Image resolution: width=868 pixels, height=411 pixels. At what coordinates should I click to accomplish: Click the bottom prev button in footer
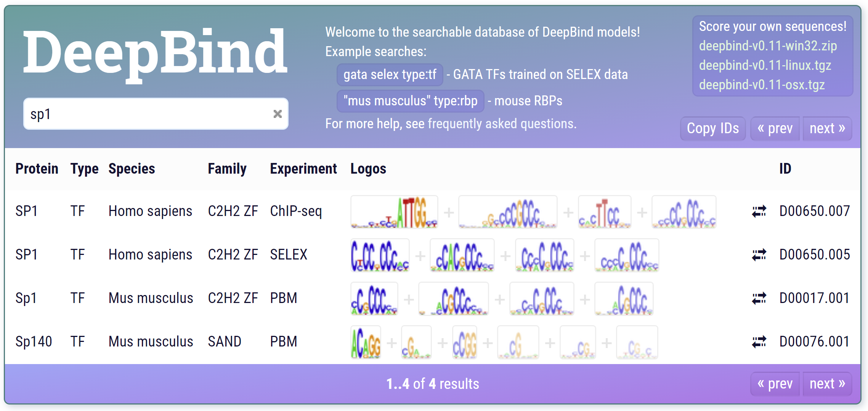[775, 384]
